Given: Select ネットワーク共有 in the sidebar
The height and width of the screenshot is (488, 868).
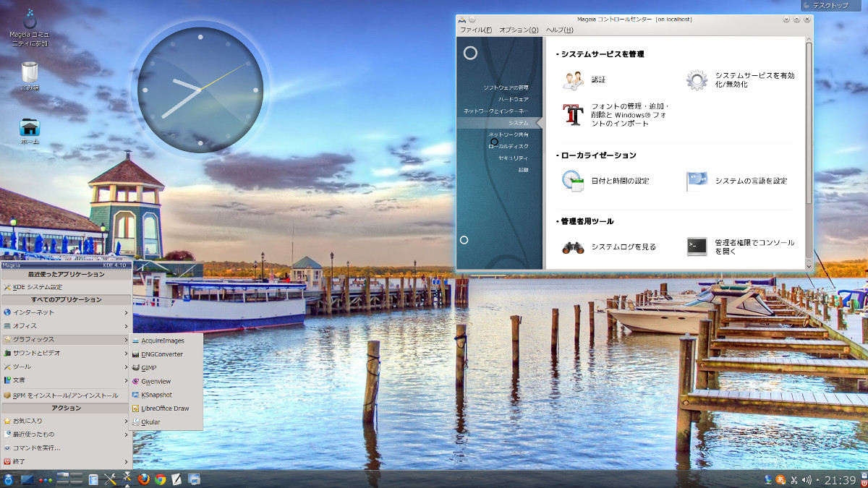Looking at the screenshot, I should [509, 134].
